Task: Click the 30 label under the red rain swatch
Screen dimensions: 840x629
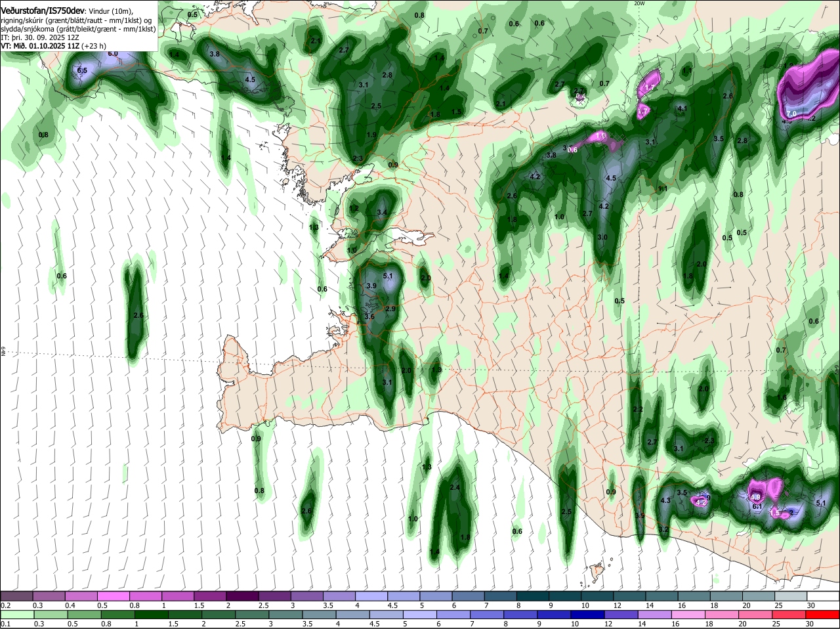Action: (810, 624)
